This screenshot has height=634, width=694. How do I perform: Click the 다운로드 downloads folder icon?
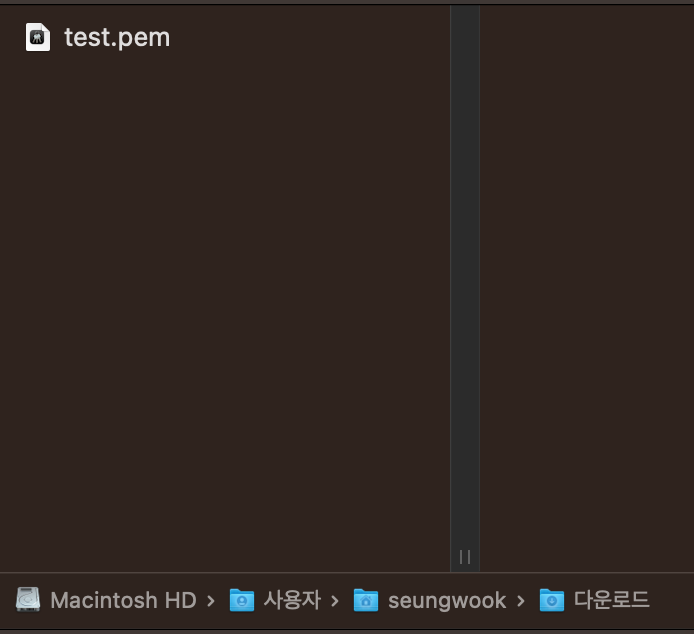pos(552,600)
